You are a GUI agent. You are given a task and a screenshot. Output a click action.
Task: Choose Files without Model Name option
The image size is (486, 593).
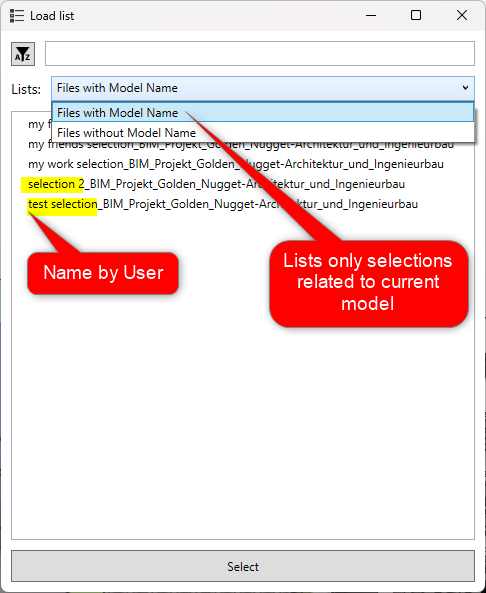[x=263, y=133]
